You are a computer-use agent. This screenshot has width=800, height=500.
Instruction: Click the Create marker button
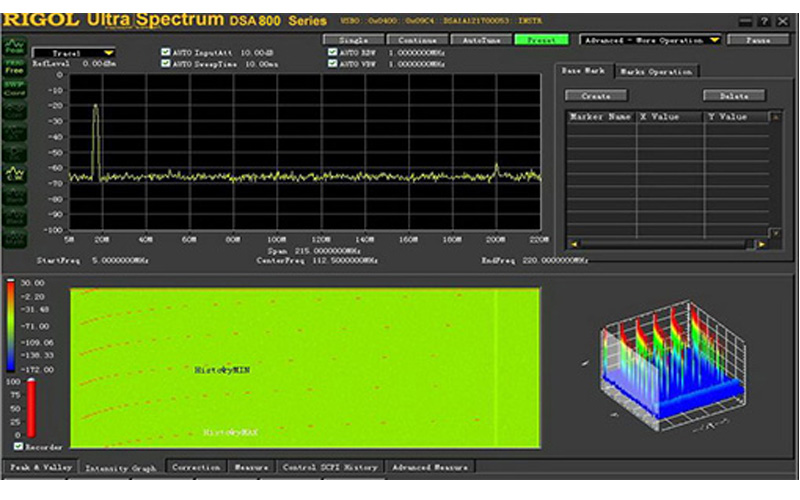(x=596, y=96)
